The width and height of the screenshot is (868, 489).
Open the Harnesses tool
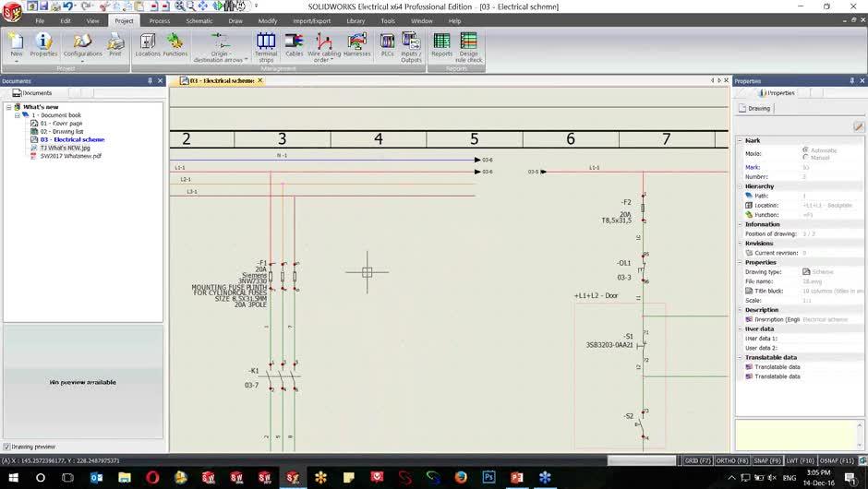pos(356,45)
